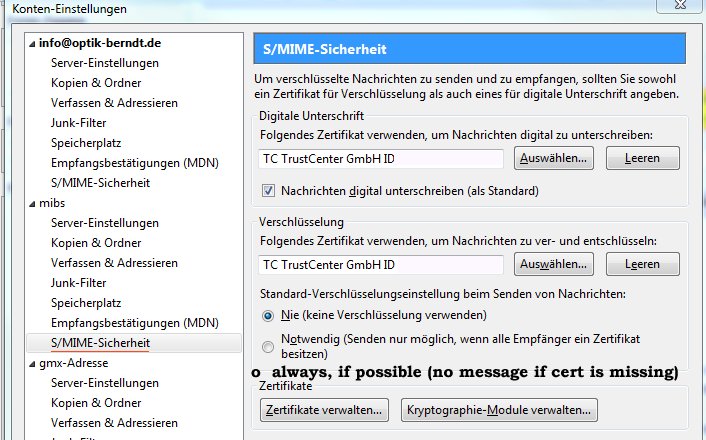This screenshot has width=706, height=440.
Task: Open Verfassen & Adressieren under info@optik-berndt.de
Action: [114, 103]
